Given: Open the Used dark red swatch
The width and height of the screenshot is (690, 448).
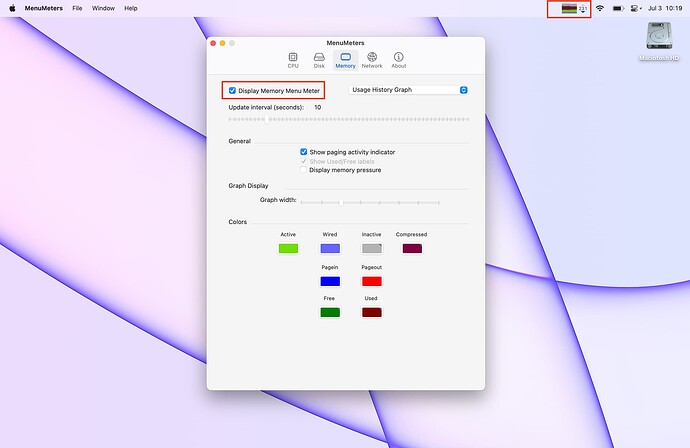Looking at the screenshot, I should point(372,312).
